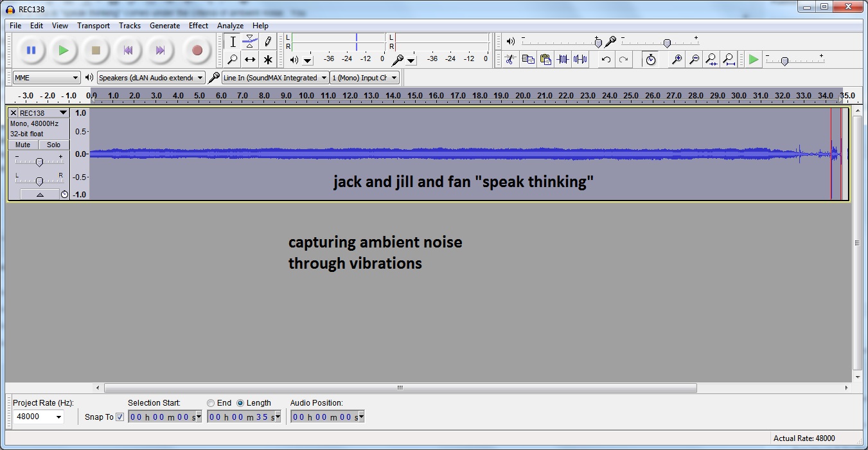Open the Analyze menu
This screenshot has width=868, height=450.
click(230, 26)
